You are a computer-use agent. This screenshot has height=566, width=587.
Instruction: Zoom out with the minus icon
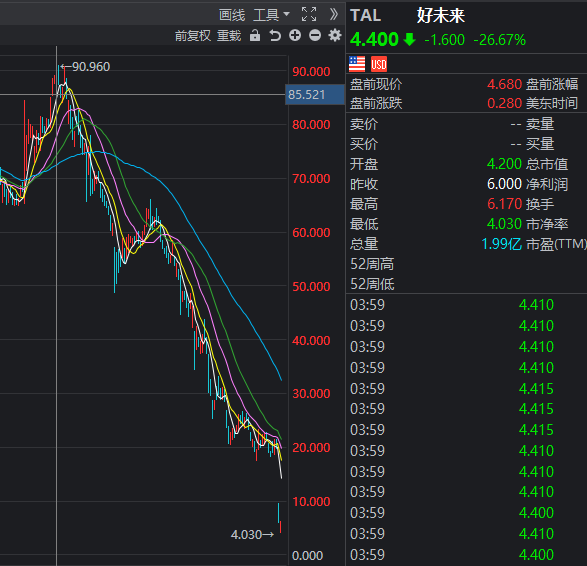[315, 36]
